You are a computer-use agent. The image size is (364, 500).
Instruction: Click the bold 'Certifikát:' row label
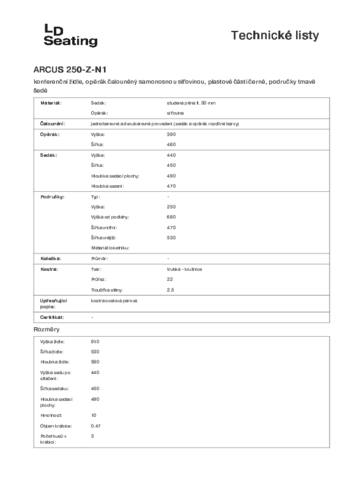(52, 317)
